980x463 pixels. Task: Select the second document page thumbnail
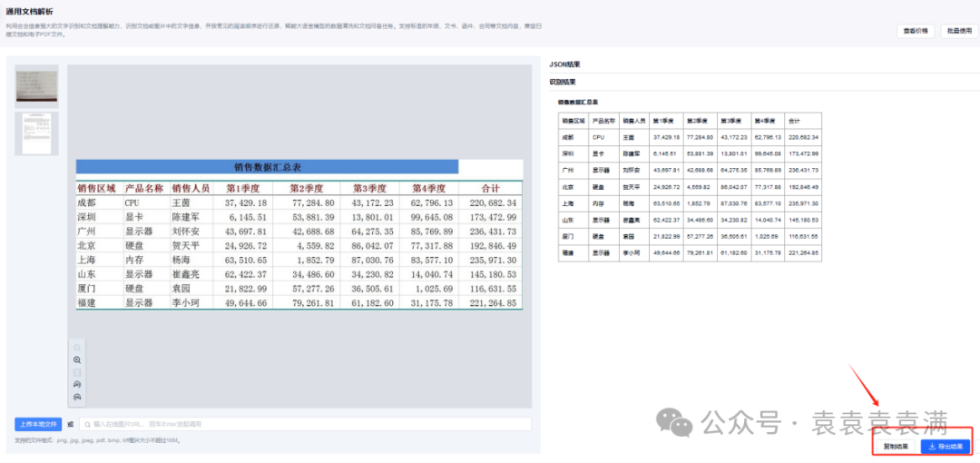(x=36, y=133)
